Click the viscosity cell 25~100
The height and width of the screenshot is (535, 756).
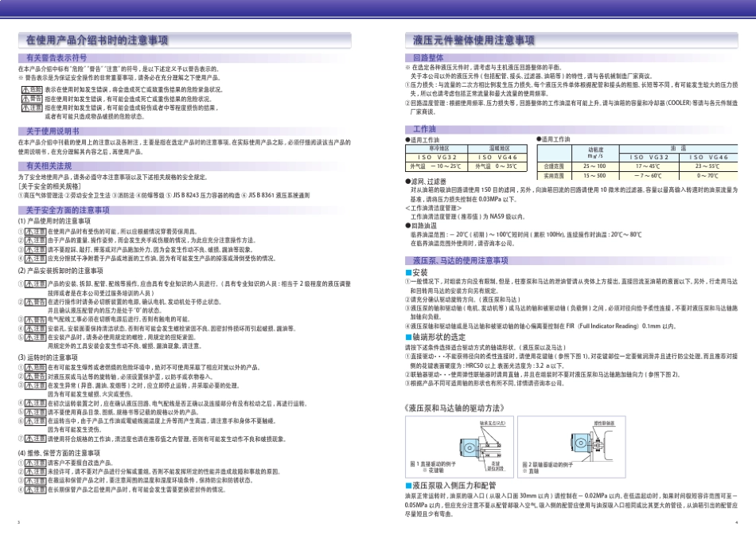click(595, 166)
